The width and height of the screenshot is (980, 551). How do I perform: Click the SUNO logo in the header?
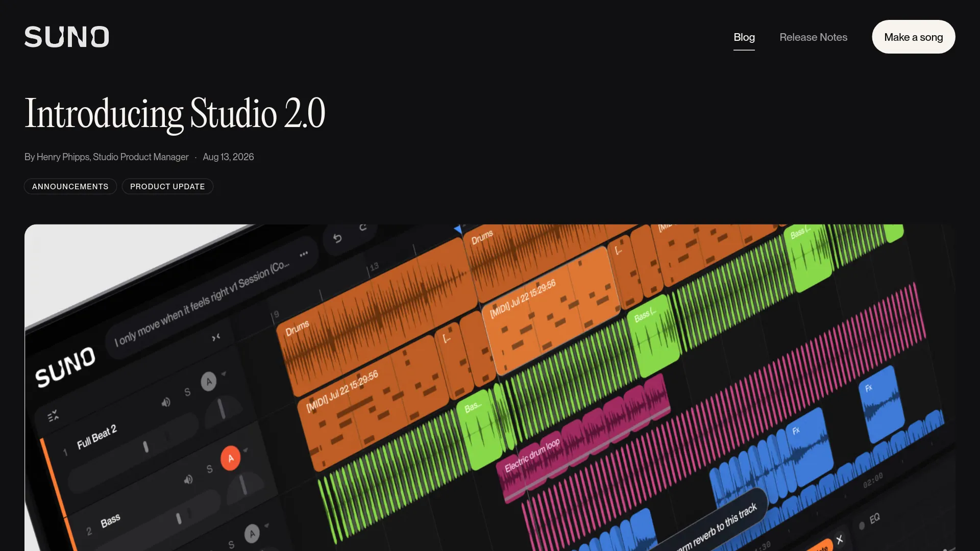(67, 37)
